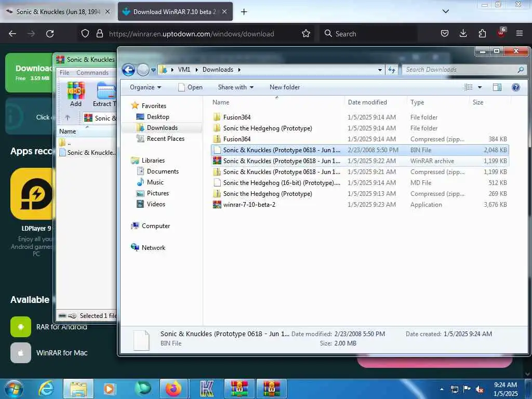Screen dimensions: 532x399
Task: Close the Download WinRAR 7.10 beta tab
Action: 224,12
